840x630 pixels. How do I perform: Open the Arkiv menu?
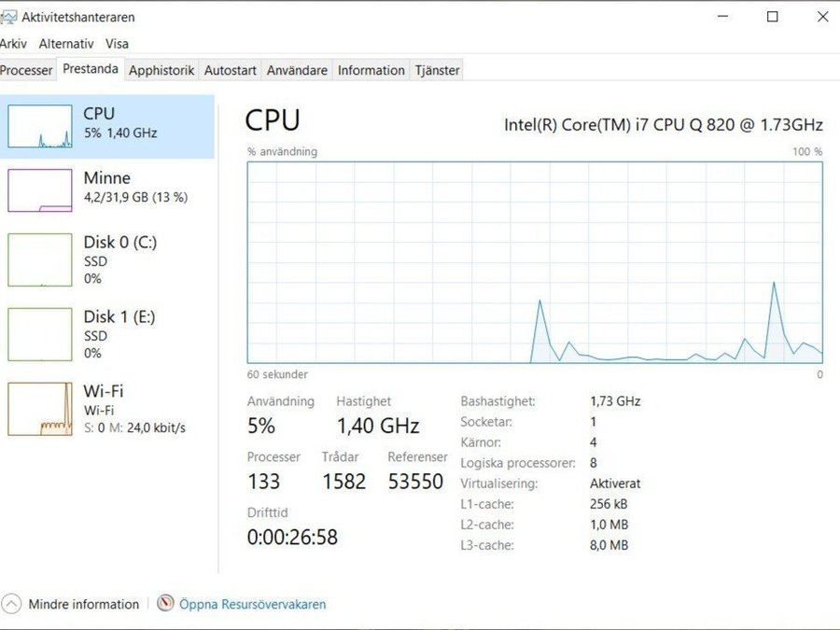point(13,43)
